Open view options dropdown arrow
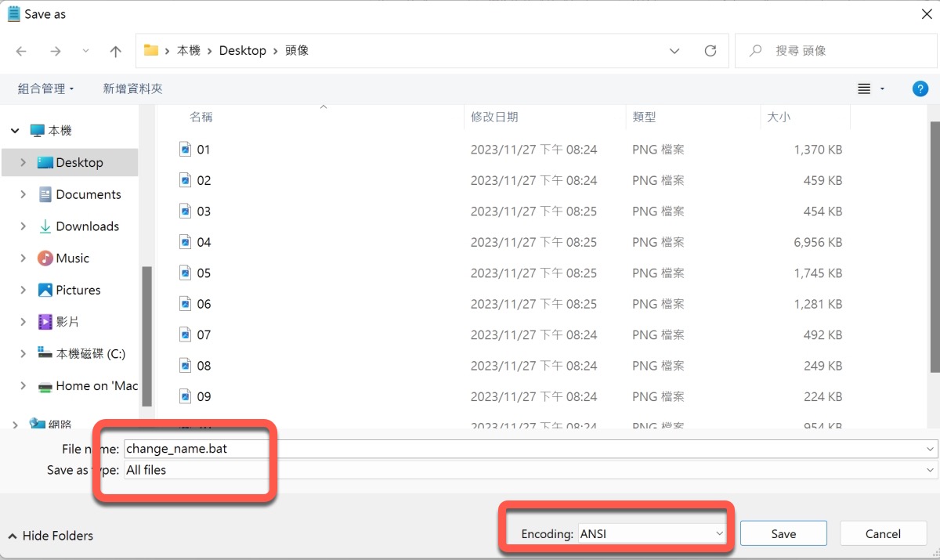 coord(883,89)
